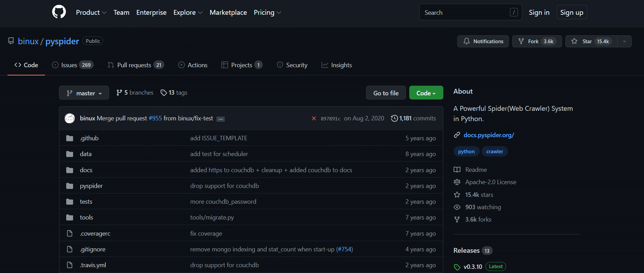Click the license scale icon

pyautogui.click(x=457, y=182)
